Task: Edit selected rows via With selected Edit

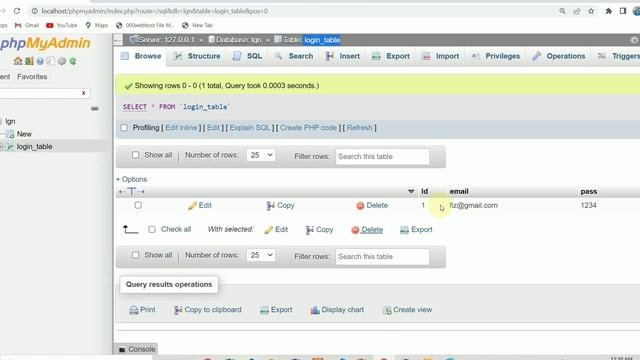Action: pos(276,229)
